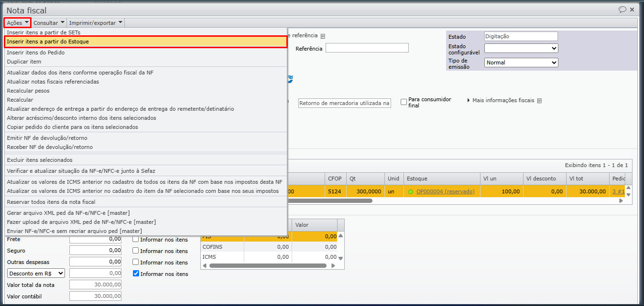Screen dimensions: 644x306
Task: Open the 'OP000004 (reservado)' stock link
Action: (x=445, y=191)
